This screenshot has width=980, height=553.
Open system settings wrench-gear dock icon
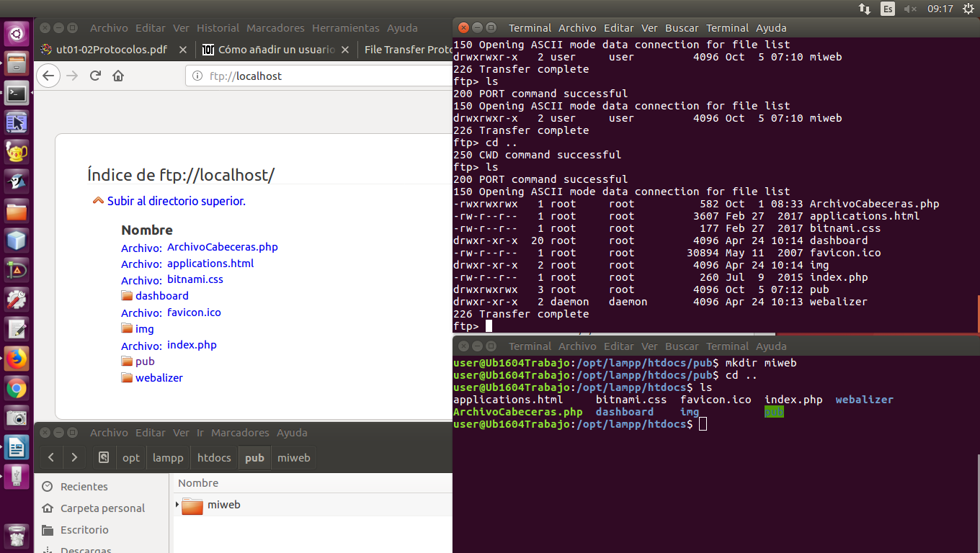click(17, 300)
